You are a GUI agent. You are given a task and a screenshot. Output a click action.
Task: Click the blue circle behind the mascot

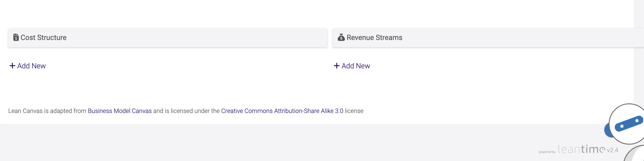click(x=607, y=130)
